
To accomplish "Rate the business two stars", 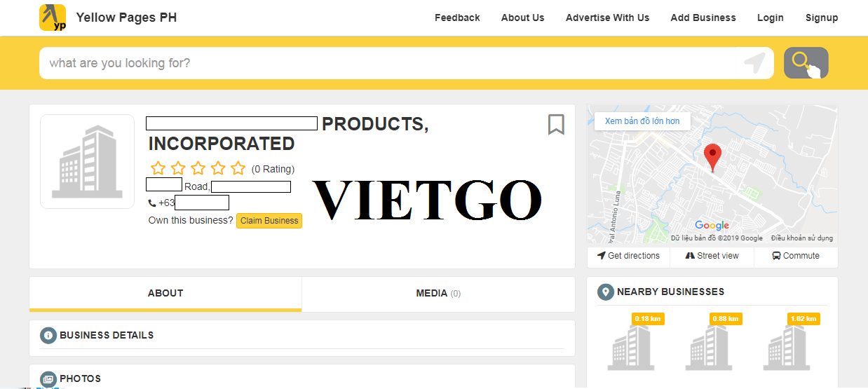I will coord(178,168).
